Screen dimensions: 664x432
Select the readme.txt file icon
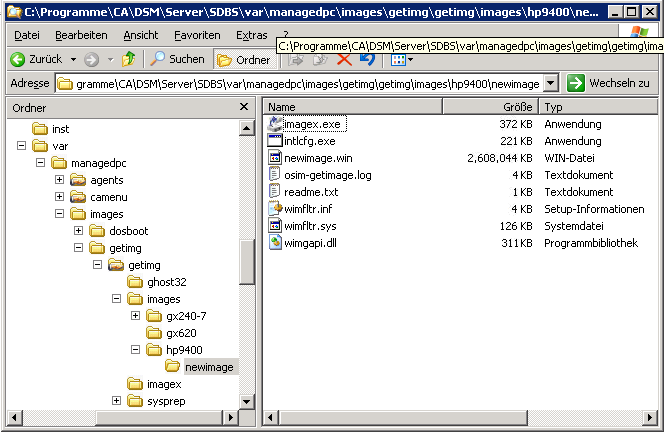(275, 191)
